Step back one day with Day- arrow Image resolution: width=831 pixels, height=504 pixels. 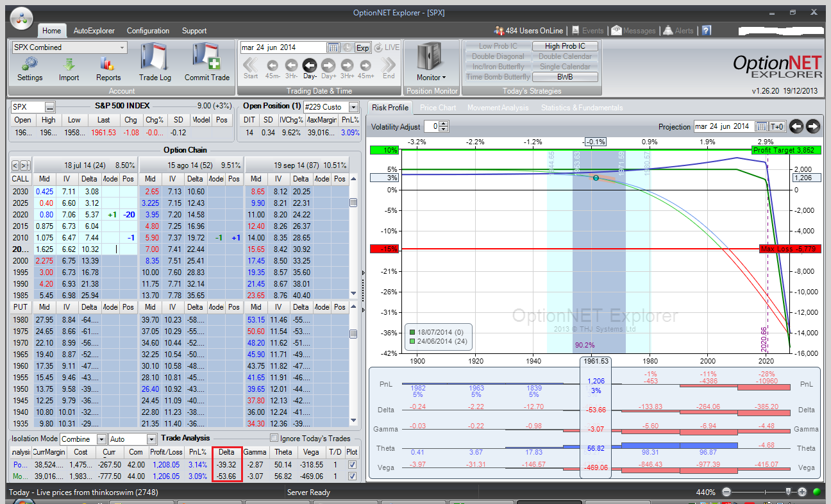tap(310, 65)
